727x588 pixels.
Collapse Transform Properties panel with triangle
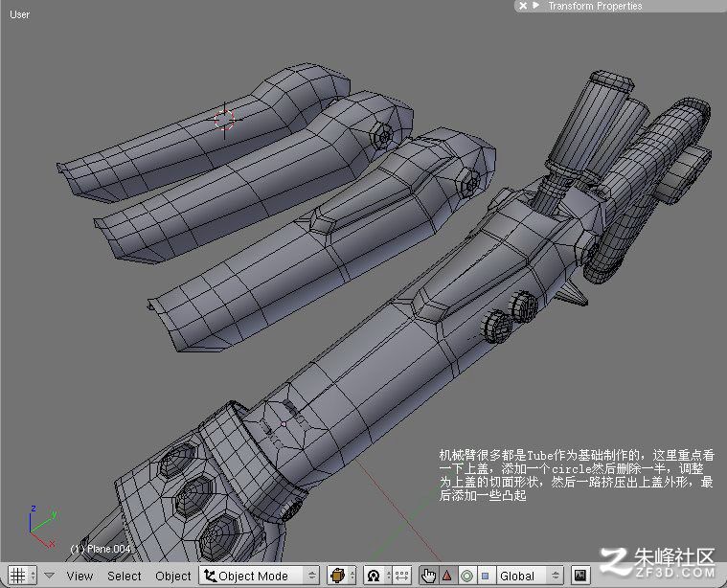pyautogui.click(x=536, y=6)
